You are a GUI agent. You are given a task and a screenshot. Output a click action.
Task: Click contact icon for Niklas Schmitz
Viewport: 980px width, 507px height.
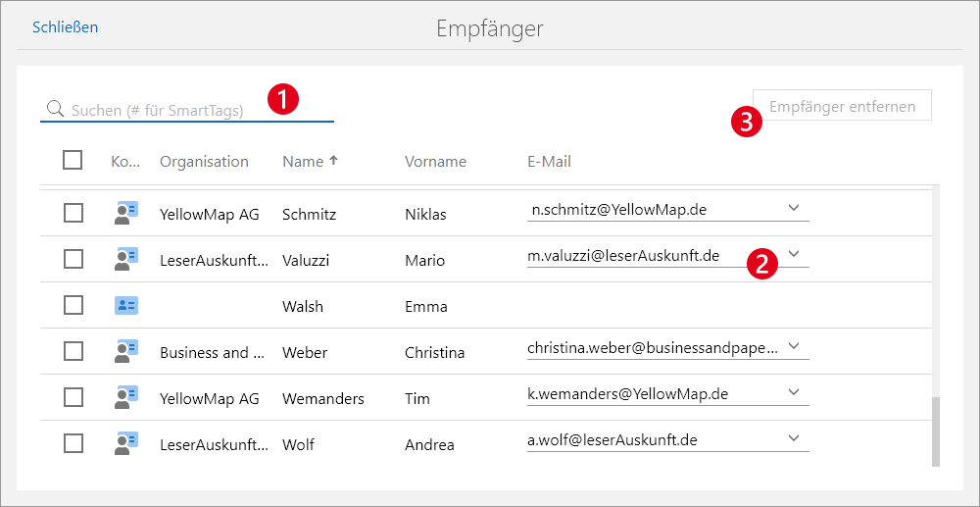coord(125,213)
